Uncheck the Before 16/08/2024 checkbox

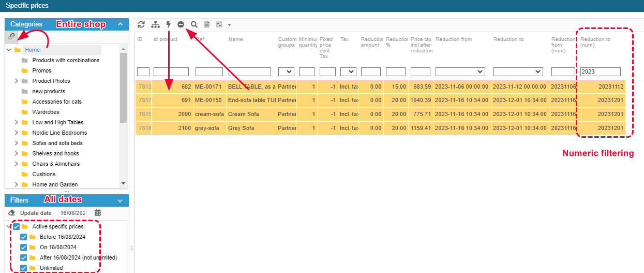tap(23, 237)
